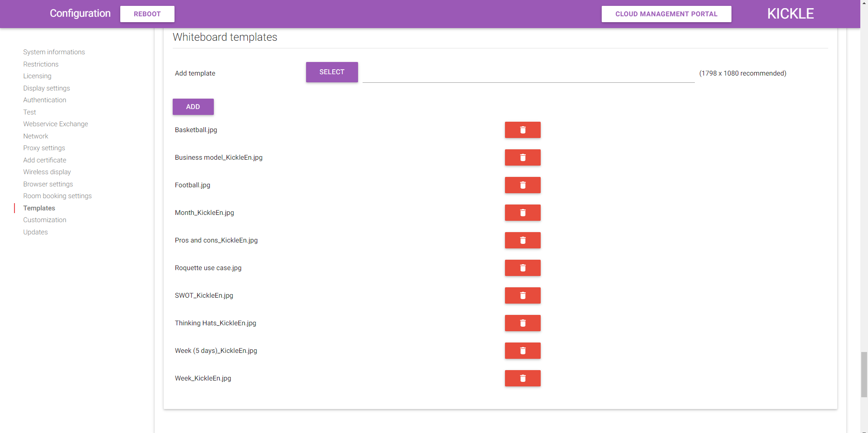This screenshot has width=868, height=433.
Task: Open the Wireless display settings
Action: tap(47, 172)
